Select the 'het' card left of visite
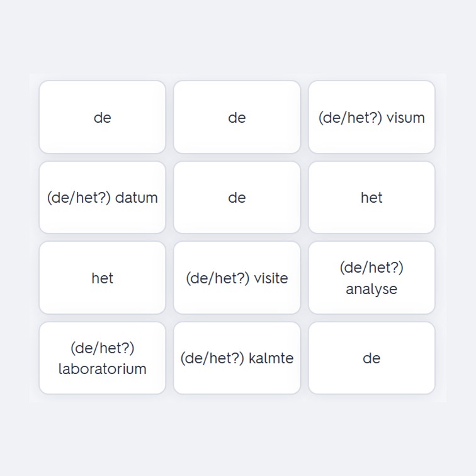The height and width of the screenshot is (476, 476). pos(102,278)
